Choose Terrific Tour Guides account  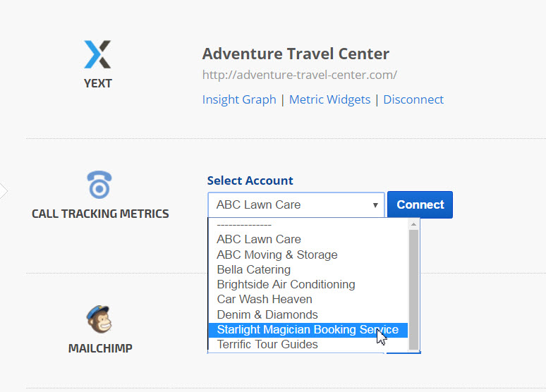click(x=267, y=345)
